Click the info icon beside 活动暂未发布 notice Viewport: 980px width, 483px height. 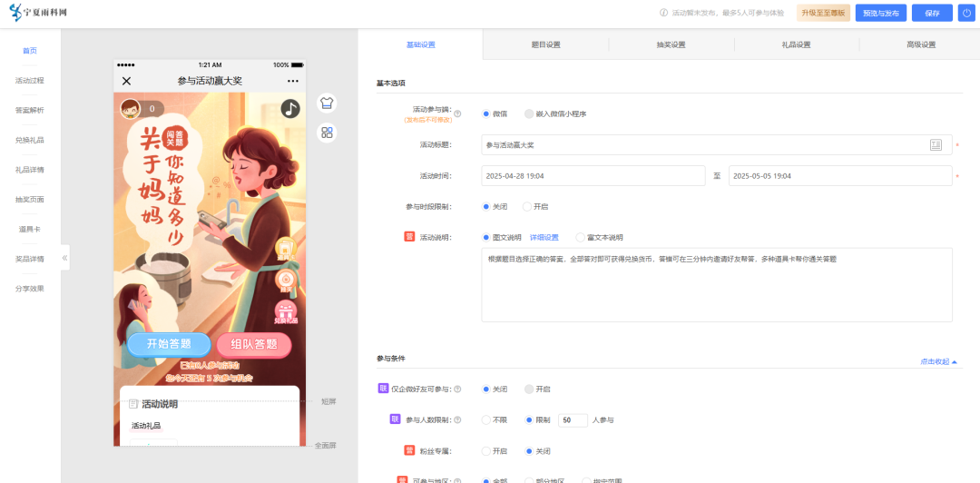[x=663, y=13]
